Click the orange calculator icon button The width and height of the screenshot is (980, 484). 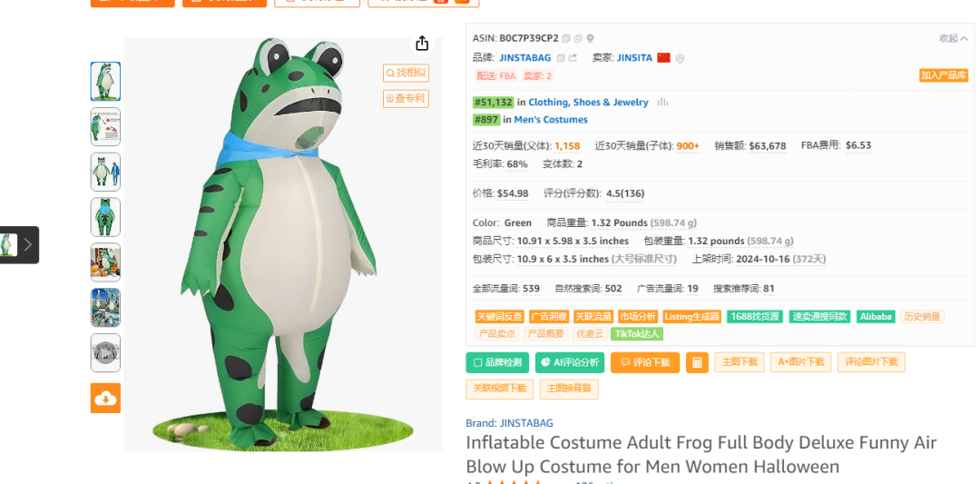697,362
